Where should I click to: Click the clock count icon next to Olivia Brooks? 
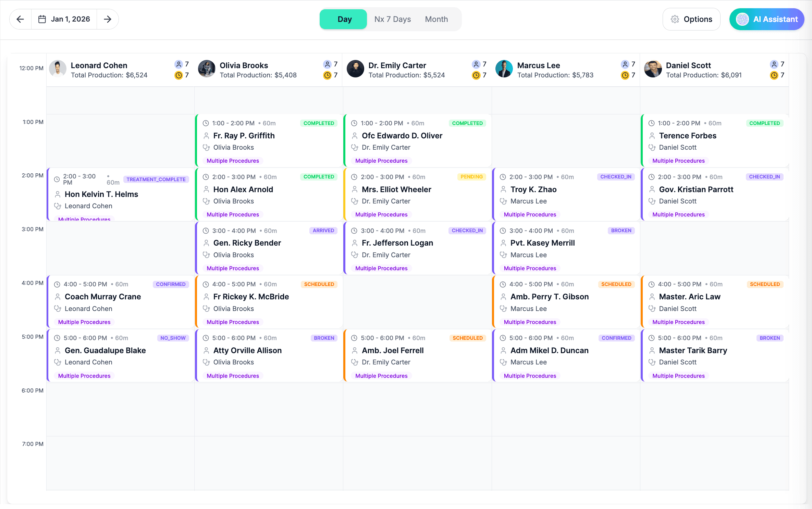(328, 75)
